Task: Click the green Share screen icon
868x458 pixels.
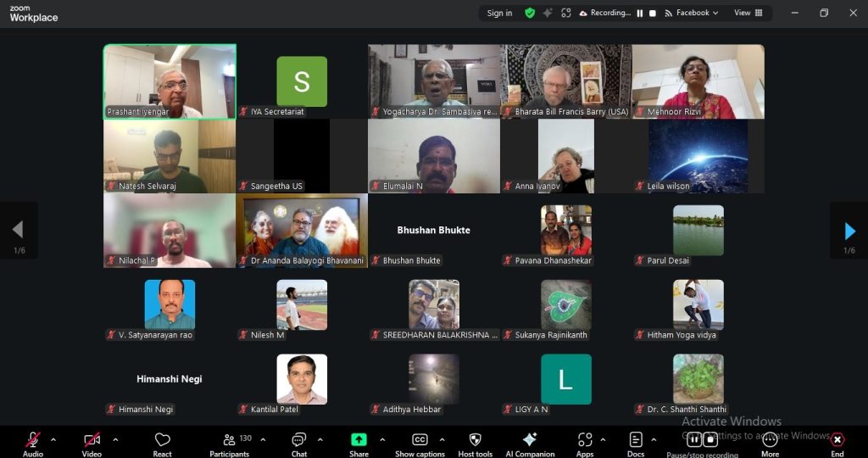Action: click(x=359, y=440)
